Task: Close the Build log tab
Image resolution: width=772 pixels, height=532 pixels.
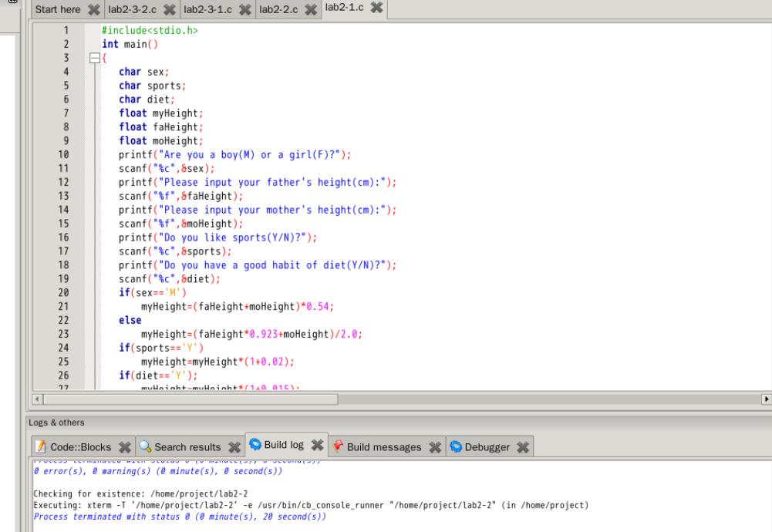Action: click(318, 445)
